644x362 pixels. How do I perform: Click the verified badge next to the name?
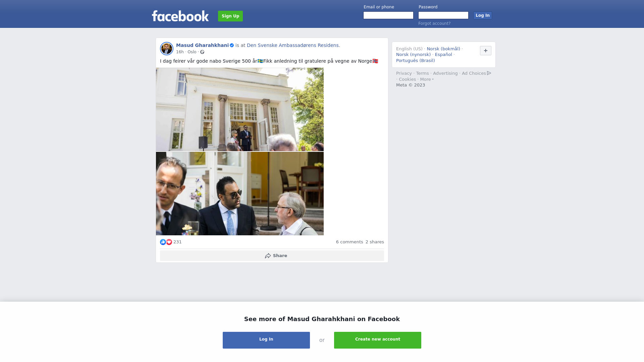pyautogui.click(x=232, y=45)
